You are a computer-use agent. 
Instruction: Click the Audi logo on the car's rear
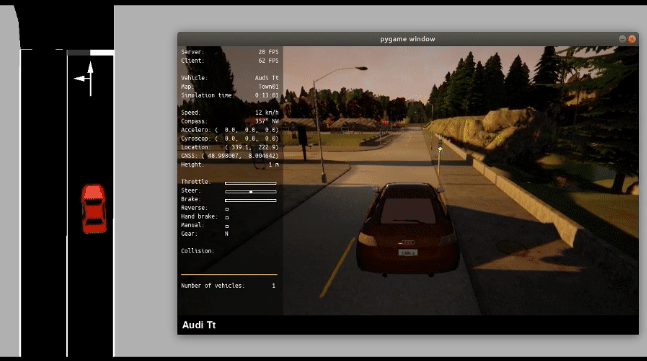(408, 243)
